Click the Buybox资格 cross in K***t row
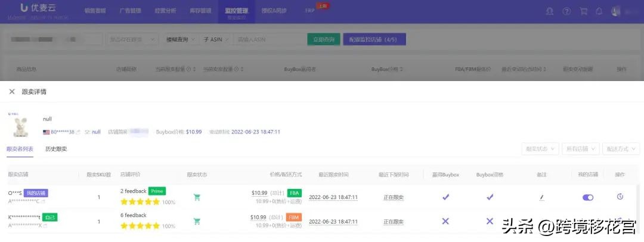 click(490, 222)
